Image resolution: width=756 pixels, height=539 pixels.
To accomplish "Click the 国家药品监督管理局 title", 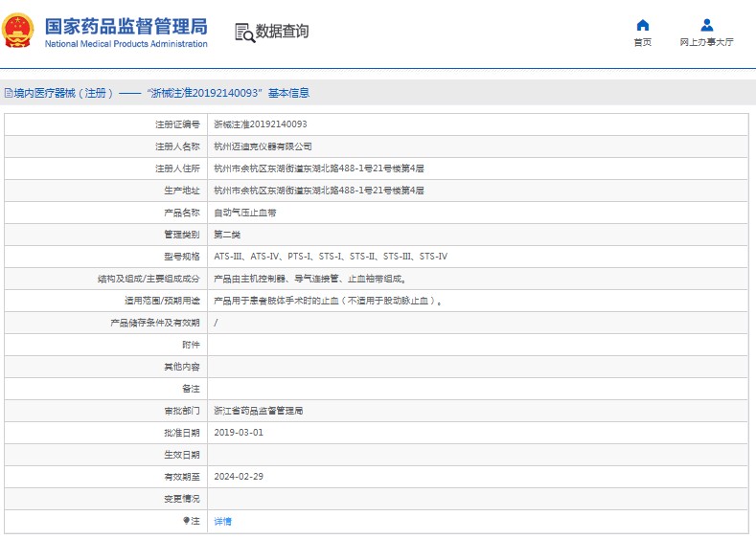I will [x=126, y=27].
